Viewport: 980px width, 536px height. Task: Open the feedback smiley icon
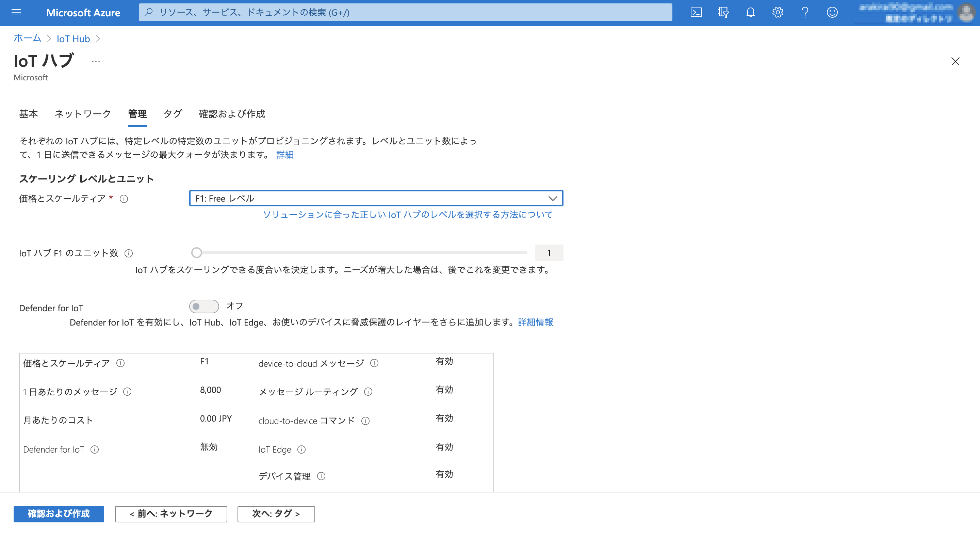click(832, 13)
